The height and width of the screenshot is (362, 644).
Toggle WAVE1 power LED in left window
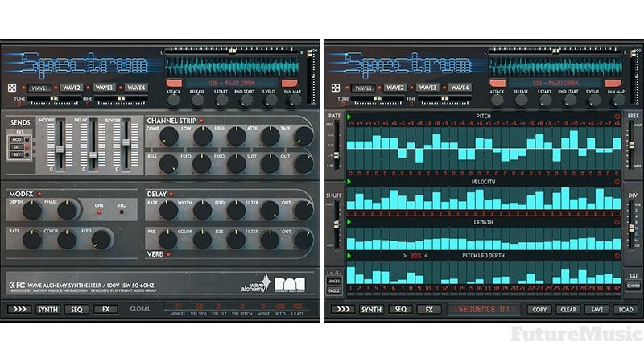(x=23, y=88)
